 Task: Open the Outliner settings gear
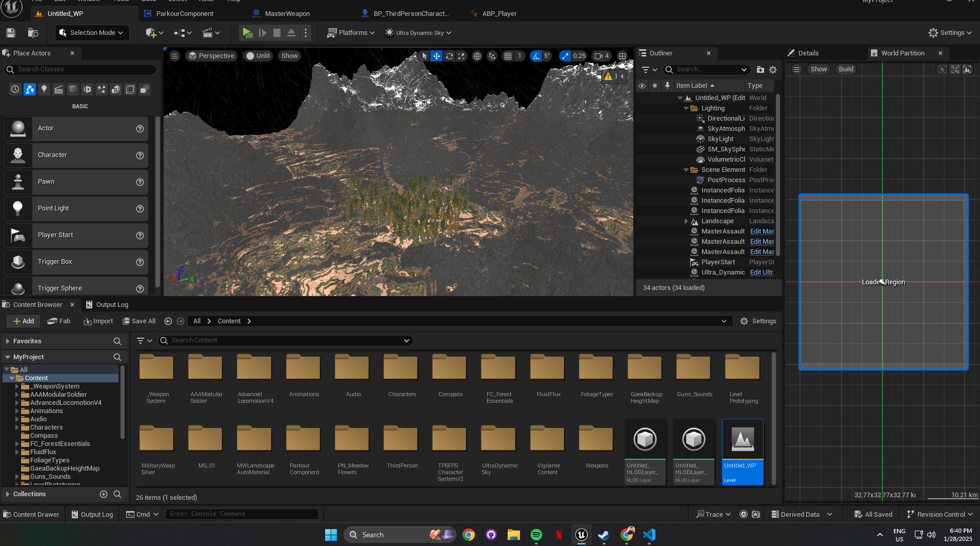(773, 70)
